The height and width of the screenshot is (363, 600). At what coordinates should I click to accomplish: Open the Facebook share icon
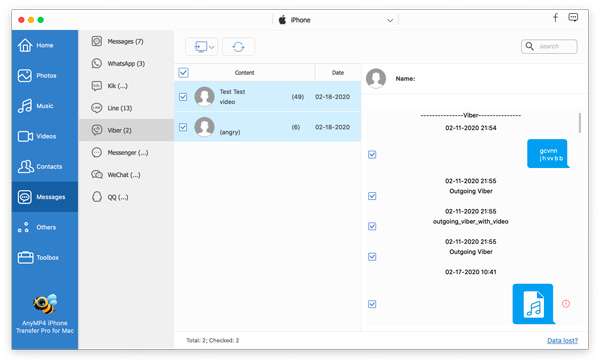point(555,17)
